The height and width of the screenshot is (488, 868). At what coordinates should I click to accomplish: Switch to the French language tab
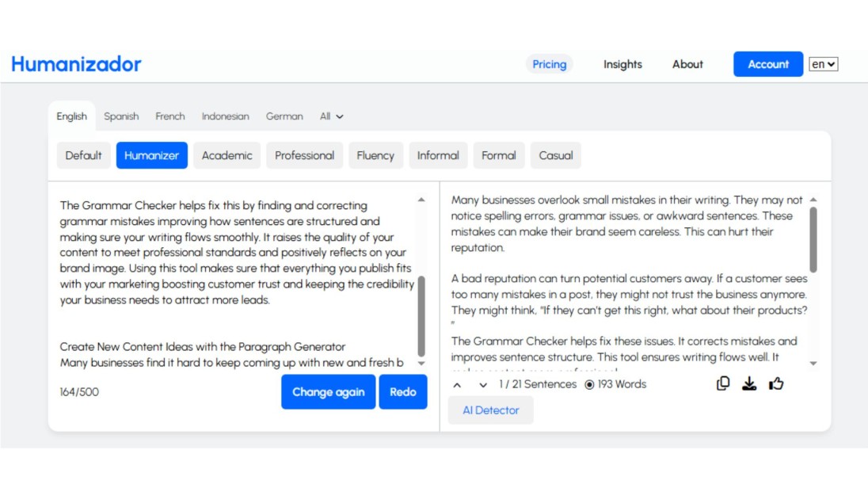point(170,116)
